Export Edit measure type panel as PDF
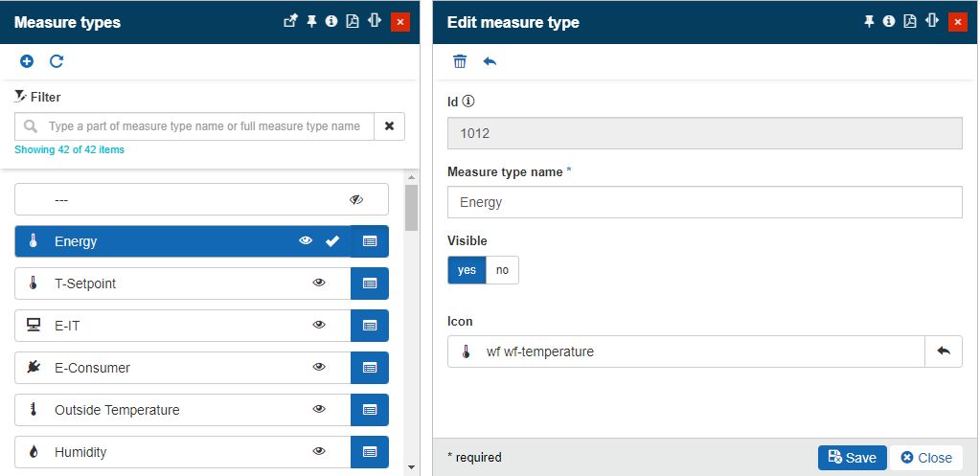This screenshot has width=980, height=476. click(x=910, y=21)
